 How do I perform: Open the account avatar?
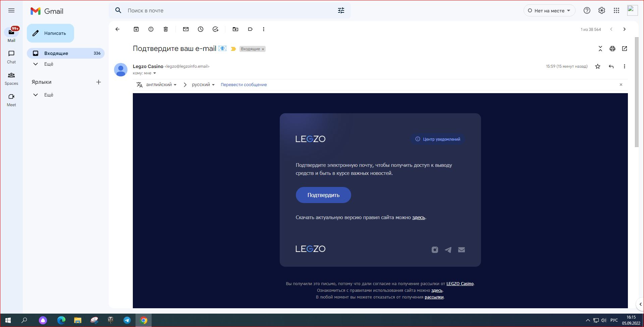[x=633, y=10]
